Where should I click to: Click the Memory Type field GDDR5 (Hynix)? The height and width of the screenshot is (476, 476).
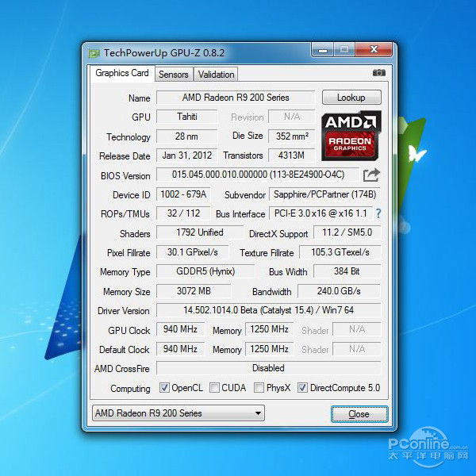point(205,271)
